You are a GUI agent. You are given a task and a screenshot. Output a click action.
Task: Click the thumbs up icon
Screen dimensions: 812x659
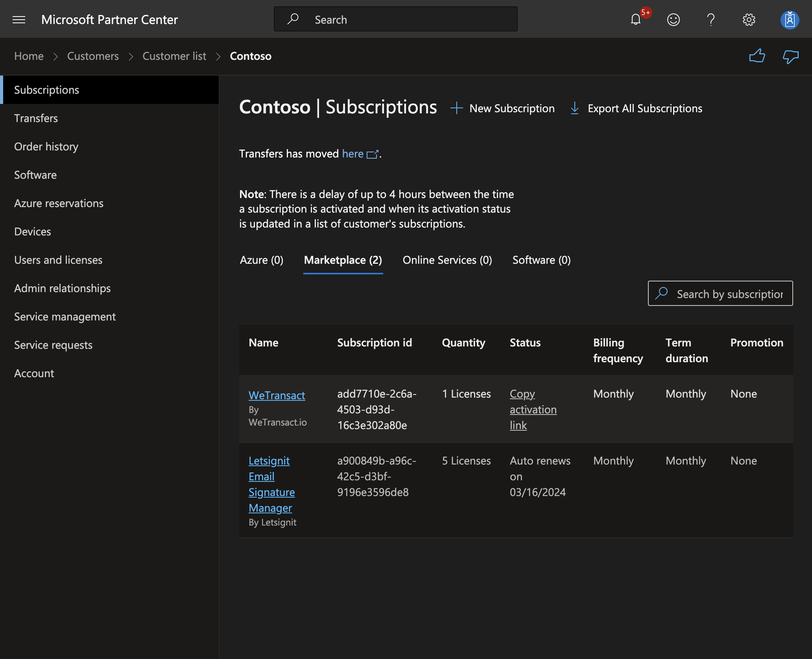point(757,56)
